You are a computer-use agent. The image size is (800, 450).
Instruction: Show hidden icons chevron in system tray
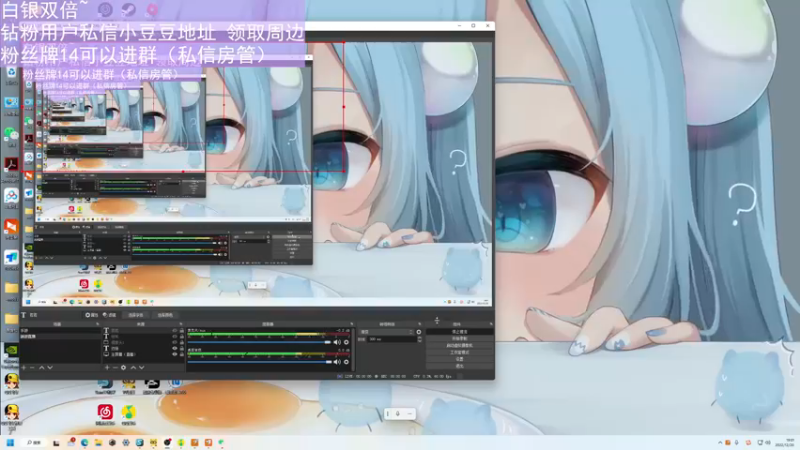tap(720, 443)
